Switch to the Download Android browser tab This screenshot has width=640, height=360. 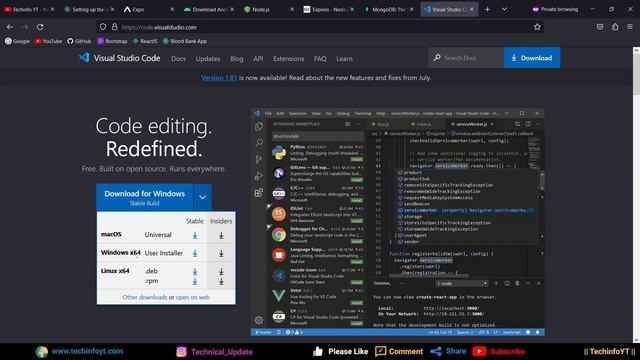[209, 9]
